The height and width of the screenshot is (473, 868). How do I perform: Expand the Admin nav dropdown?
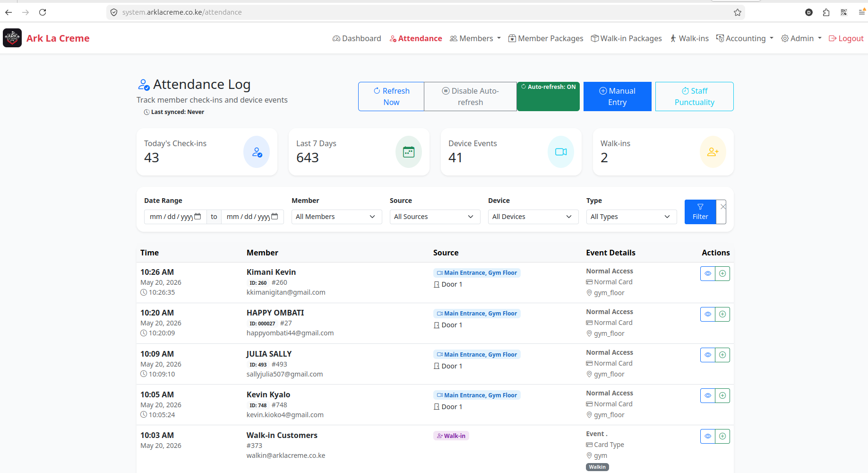pos(801,38)
